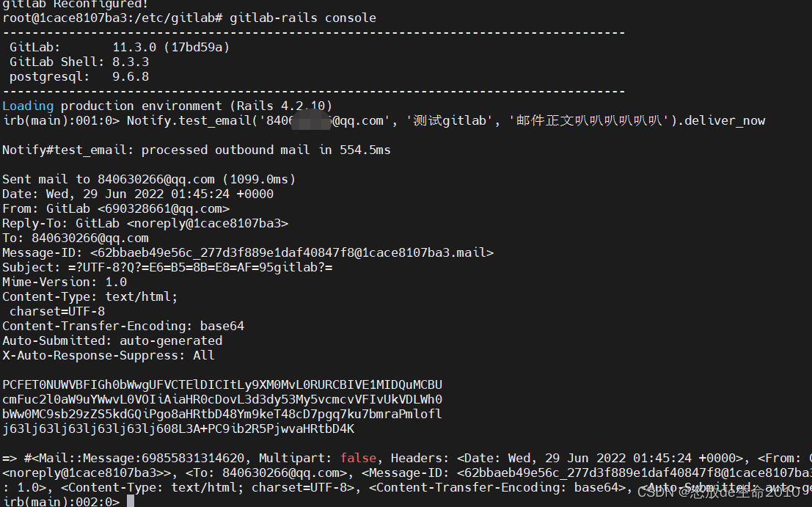Click the processed outbound mail message

266,150
